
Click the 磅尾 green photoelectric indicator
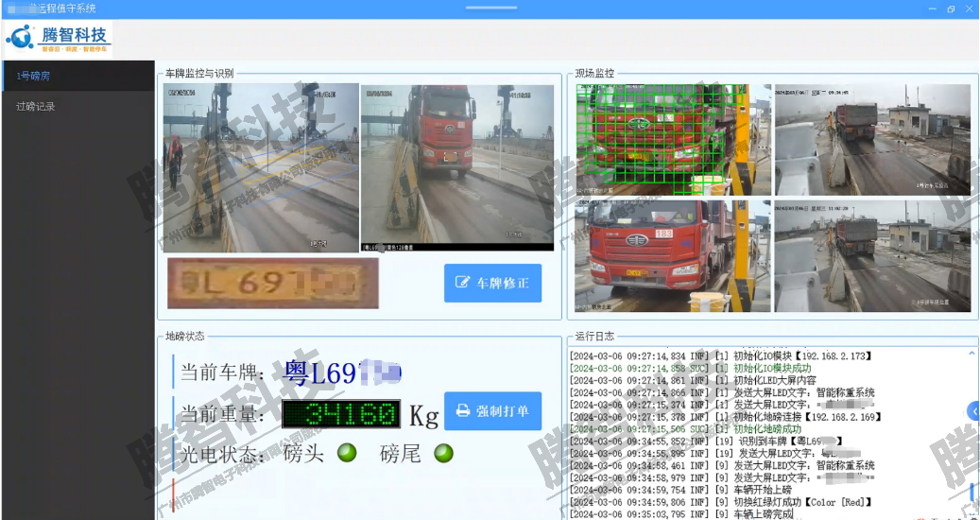click(x=443, y=454)
